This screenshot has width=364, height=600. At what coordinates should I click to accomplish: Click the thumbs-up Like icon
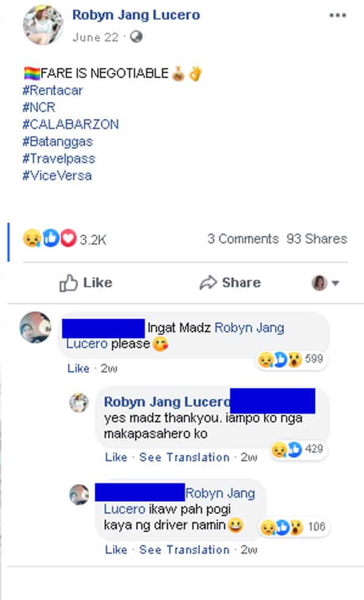pos(69,283)
